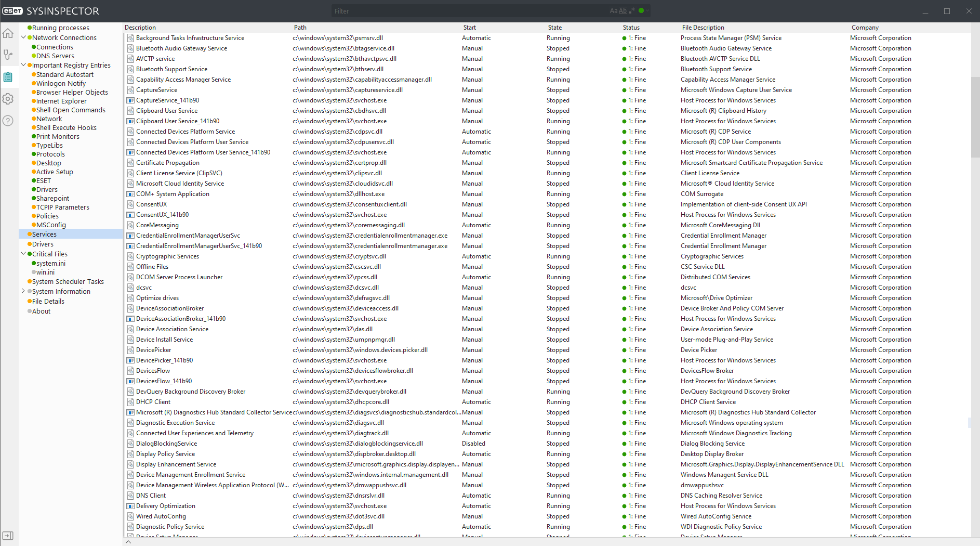Click the dcsvc.dll path cell

coord(336,288)
